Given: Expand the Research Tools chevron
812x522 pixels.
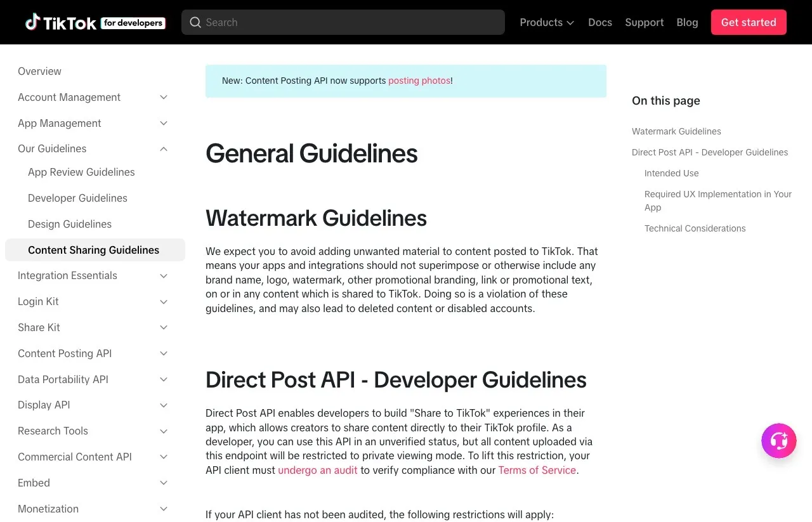Looking at the screenshot, I should [164, 431].
